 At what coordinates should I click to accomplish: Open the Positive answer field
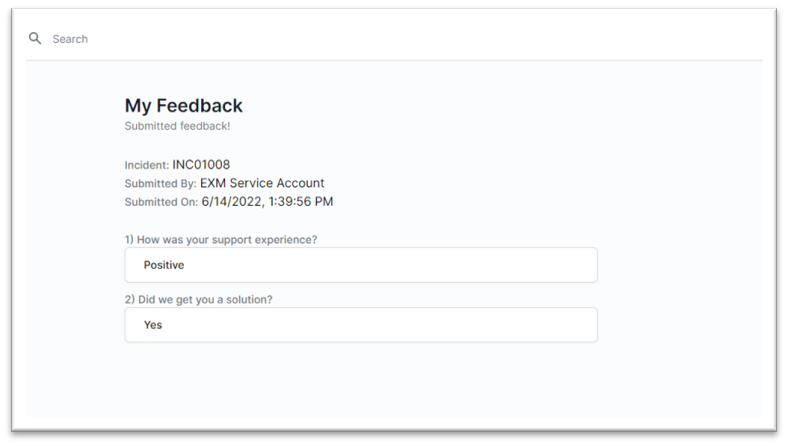pos(361,265)
